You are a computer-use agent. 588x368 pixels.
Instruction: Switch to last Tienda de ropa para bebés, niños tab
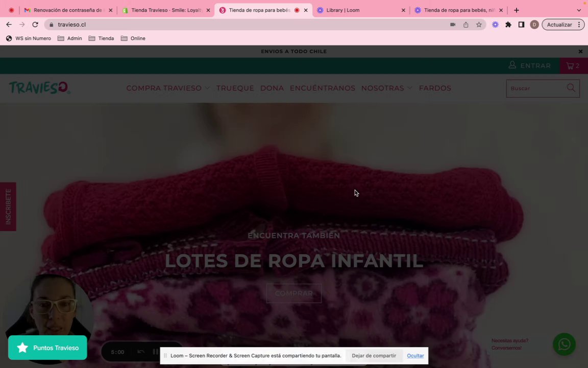click(459, 10)
